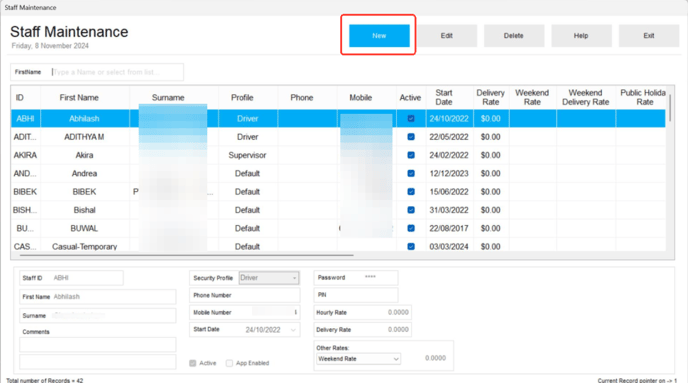This screenshot has width=688, height=383.
Task: Click the Password field
Action: click(356, 278)
